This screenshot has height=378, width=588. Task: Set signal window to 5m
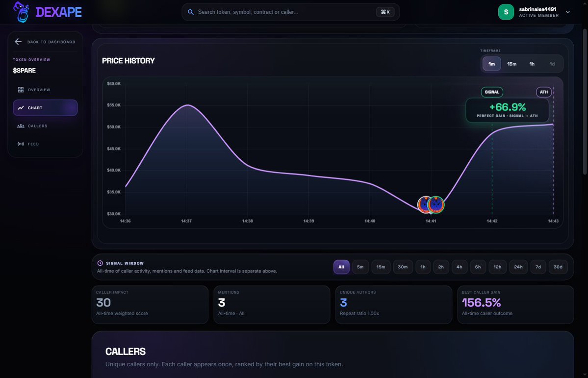click(x=360, y=267)
